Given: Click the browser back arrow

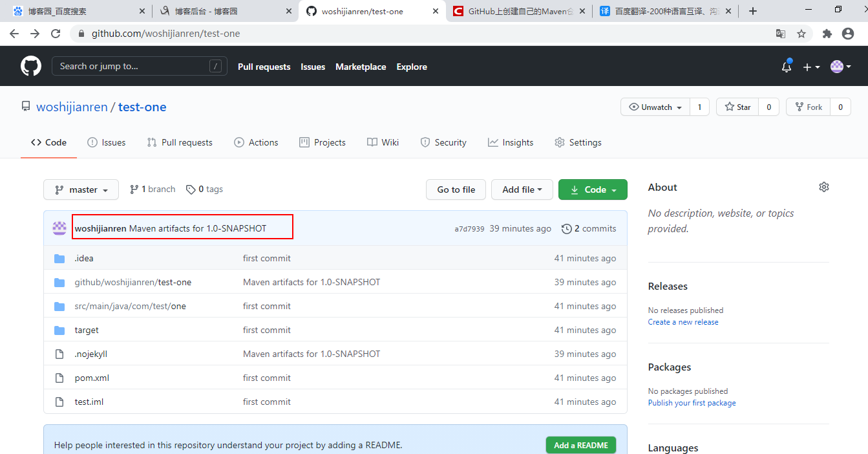Looking at the screenshot, I should click(14, 34).
